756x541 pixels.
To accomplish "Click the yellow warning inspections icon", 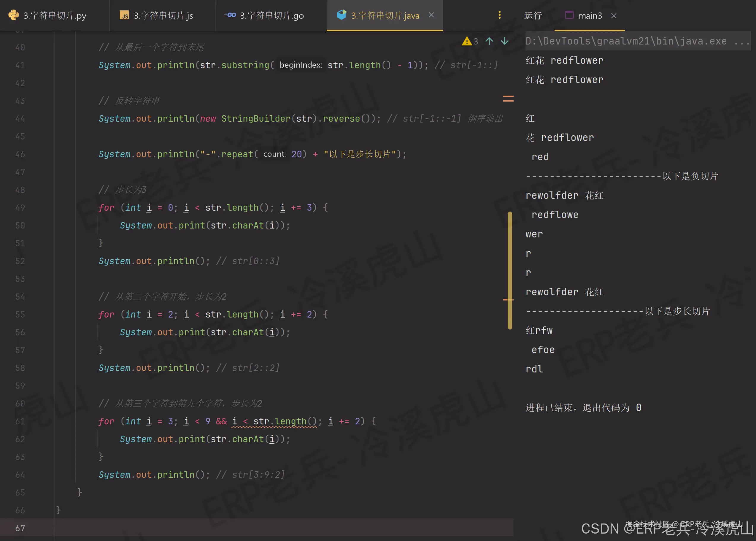I will [x=467, y=41].
